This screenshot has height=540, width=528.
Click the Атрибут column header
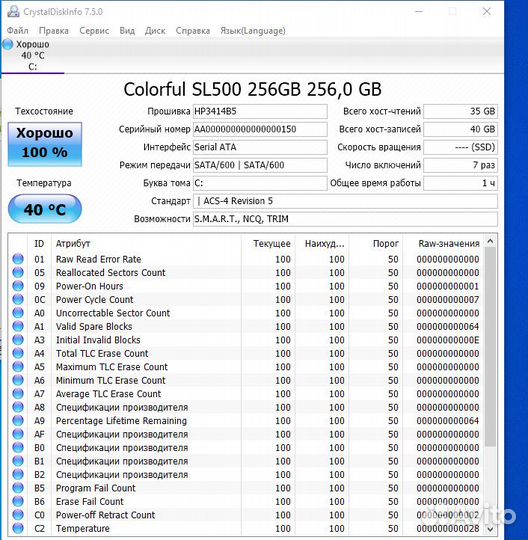click(x=146, y=243)
